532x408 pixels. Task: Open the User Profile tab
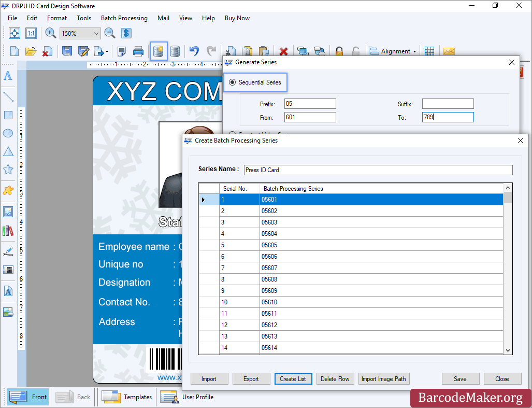(x=187, y=397)
